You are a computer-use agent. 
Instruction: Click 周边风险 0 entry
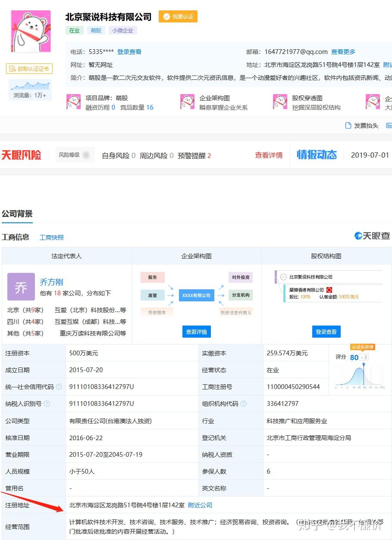(x=157, y=155)
